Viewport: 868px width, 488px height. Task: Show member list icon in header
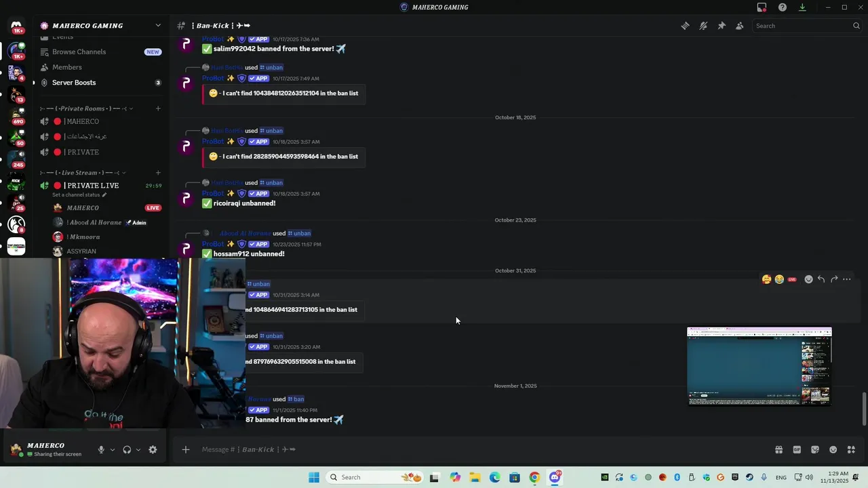(x=740, y=26)
